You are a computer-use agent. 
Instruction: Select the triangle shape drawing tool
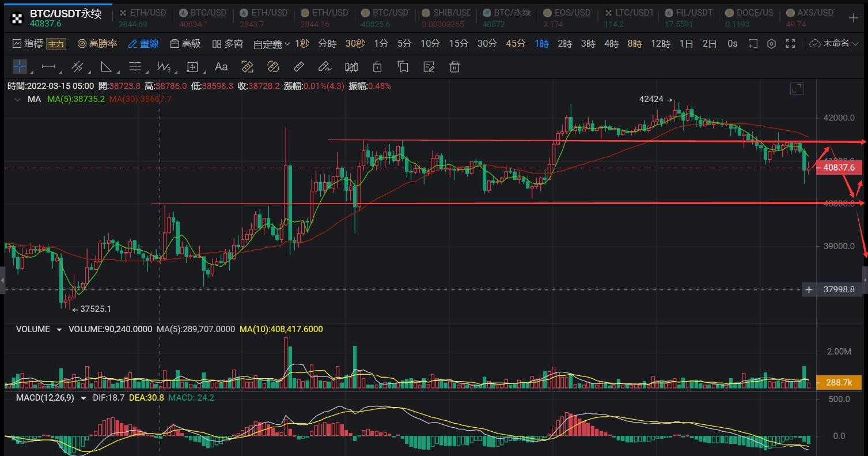tap(106, 67)
